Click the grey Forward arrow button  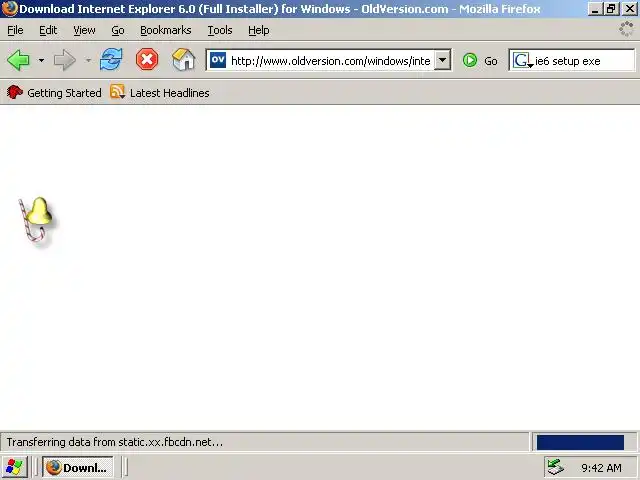click(x=65, y=60)
